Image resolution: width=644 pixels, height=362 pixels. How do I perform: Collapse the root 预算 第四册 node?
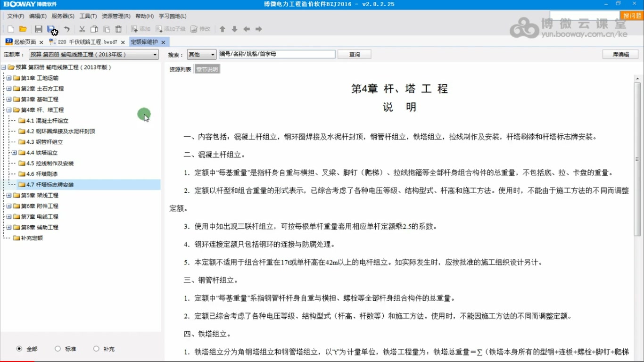[3, 67]
